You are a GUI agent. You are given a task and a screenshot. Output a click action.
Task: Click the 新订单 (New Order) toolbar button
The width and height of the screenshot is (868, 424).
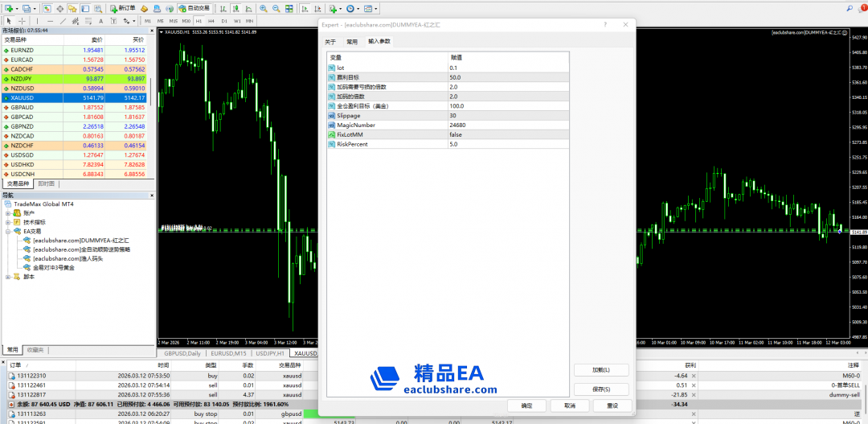pos(122,8)
